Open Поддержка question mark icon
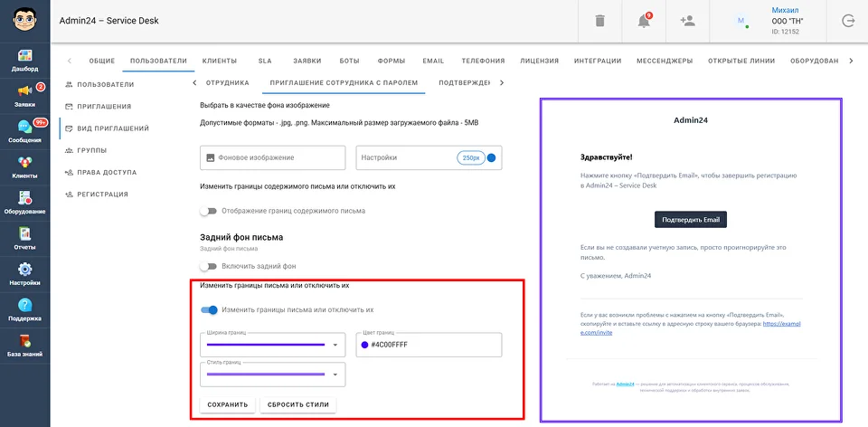868x427 pixels. [25, 305]
